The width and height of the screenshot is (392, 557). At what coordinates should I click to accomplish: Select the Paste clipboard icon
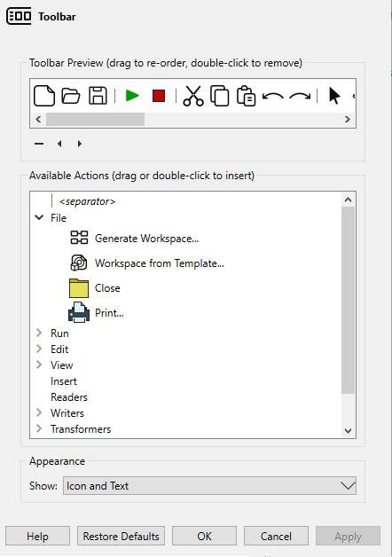tap(246, 96)
